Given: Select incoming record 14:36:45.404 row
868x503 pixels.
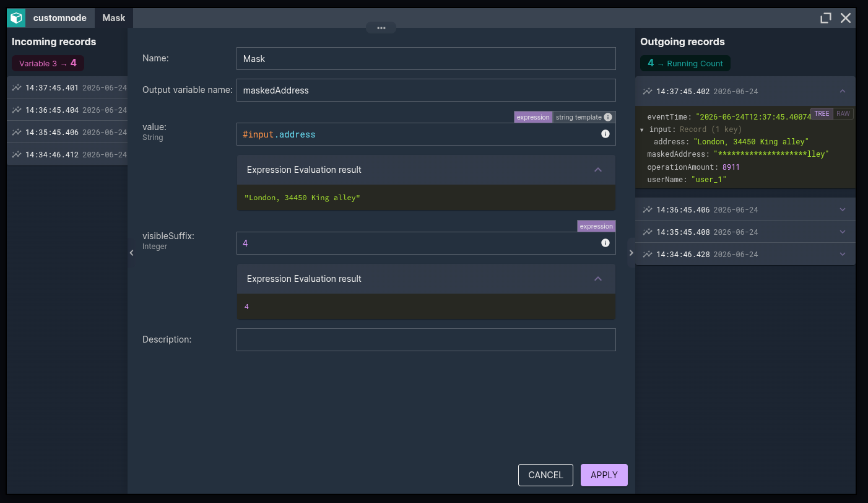Looking at the screenshot, I should click(67, 110).
